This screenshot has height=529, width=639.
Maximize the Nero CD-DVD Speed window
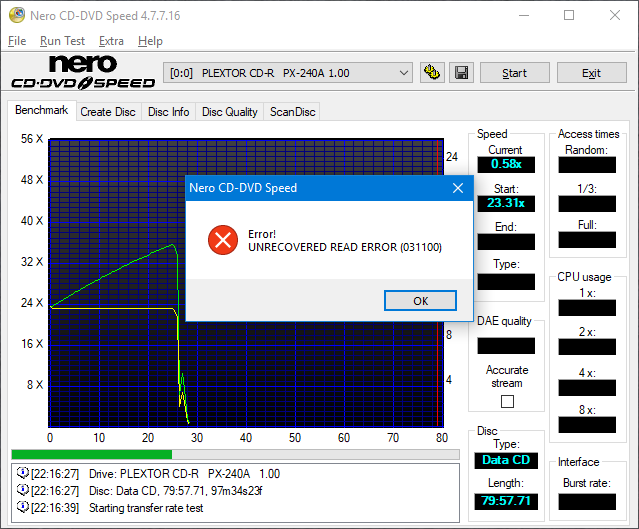(569, 15)
